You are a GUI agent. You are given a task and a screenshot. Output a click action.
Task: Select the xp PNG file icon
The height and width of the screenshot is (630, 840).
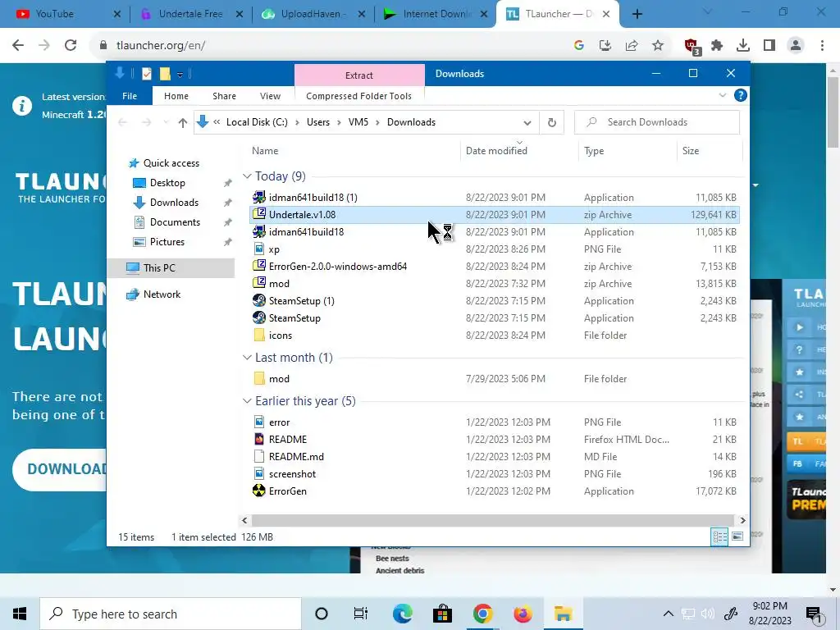[259, 249]
